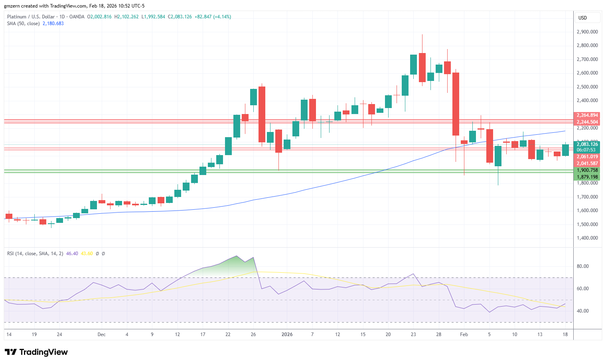Click the 18 date label on time axis

tap(565, 334)
